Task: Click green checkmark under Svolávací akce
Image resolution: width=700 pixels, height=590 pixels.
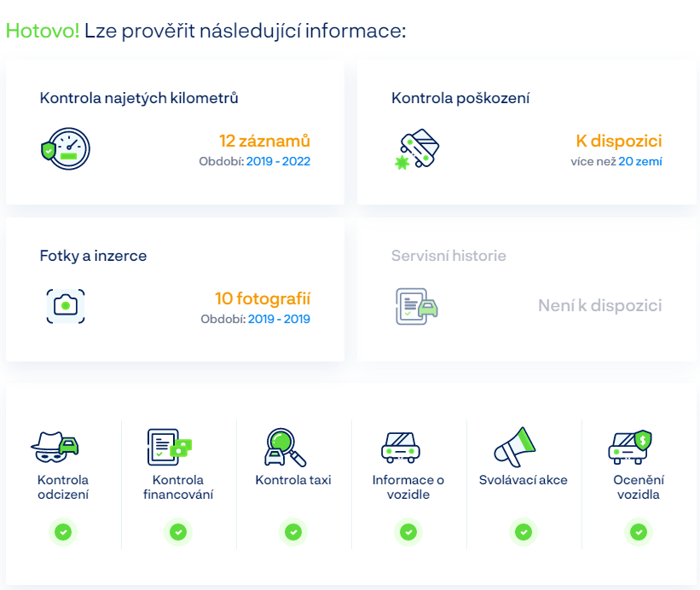Action: tap(523, 532)
